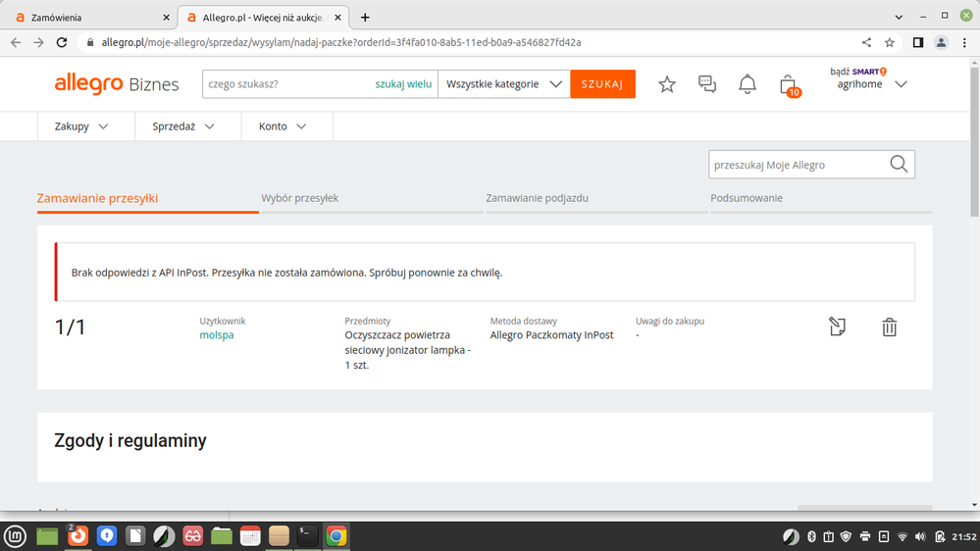
Task: Close the Zamówienia tab
Action: point(166,18)
